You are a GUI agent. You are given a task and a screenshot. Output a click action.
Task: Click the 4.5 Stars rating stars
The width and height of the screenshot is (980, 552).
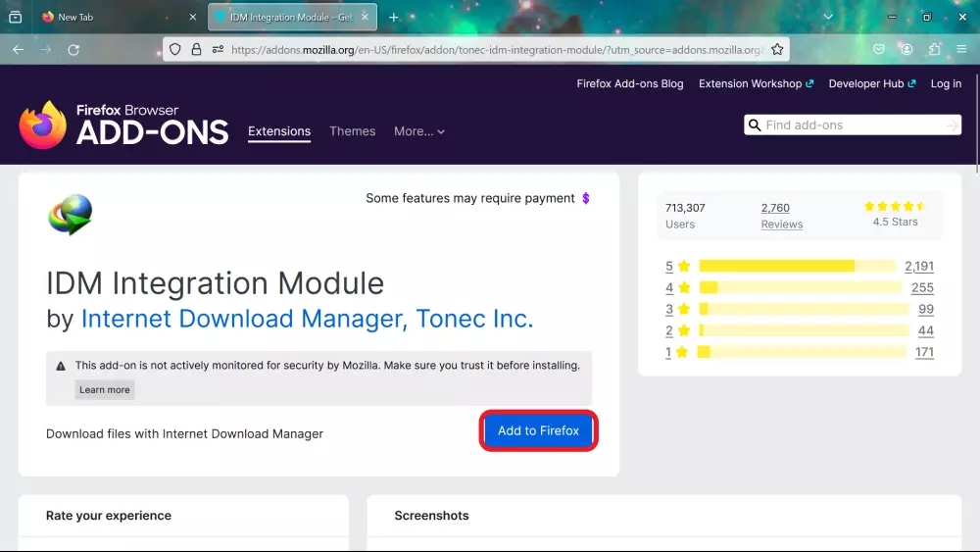tap(895, 206)
